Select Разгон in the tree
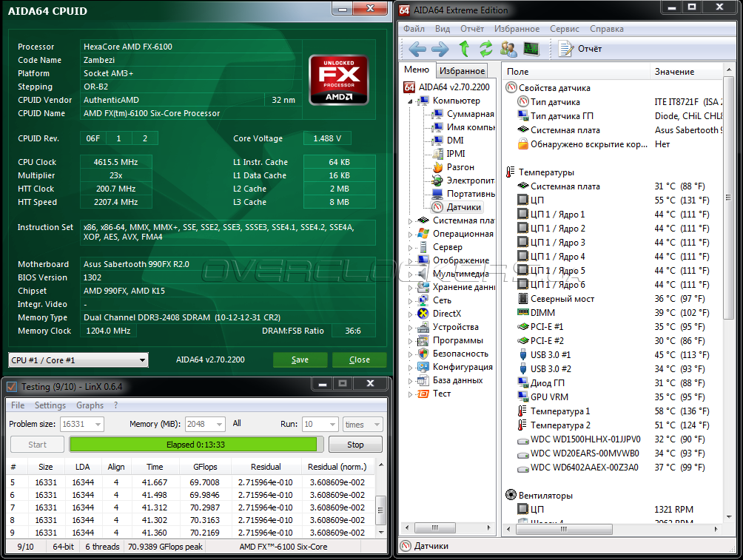Screen dimensions: 743x560 (x=460, y=167)
